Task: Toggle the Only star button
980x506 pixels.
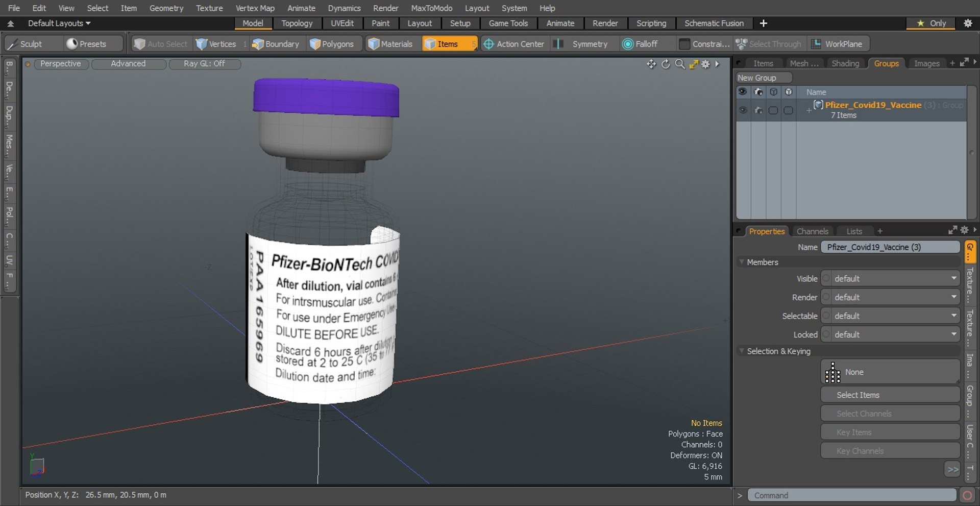Action: point(931,23)
